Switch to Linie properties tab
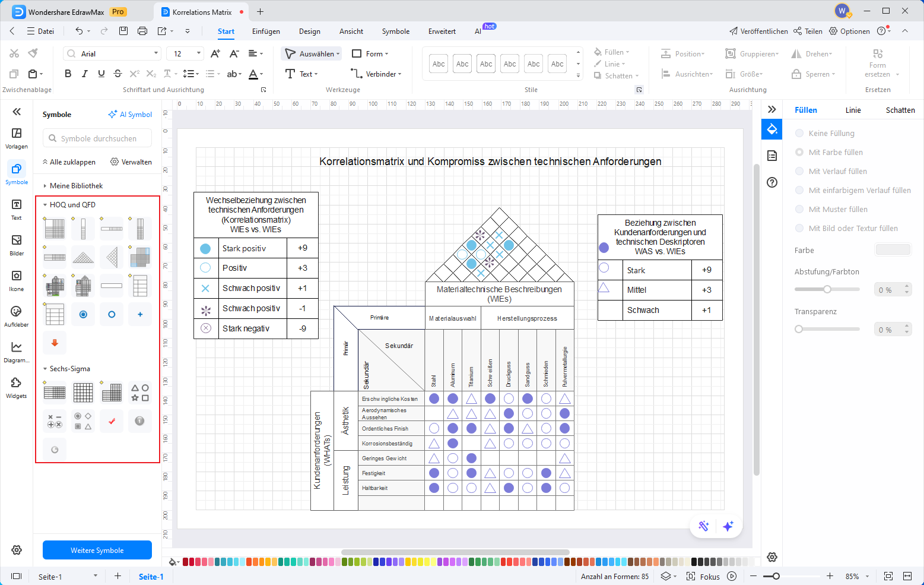 tap(853, 110)
